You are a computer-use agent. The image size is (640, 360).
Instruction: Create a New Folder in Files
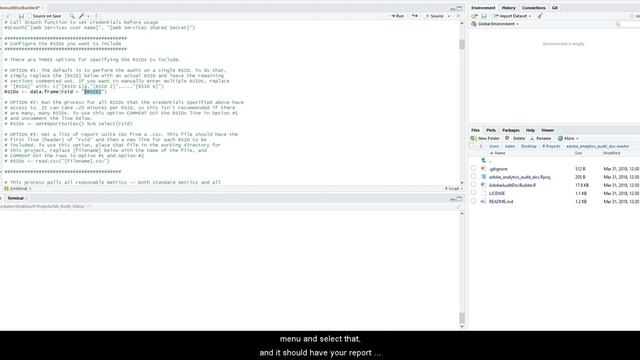[x=485, y=138]
